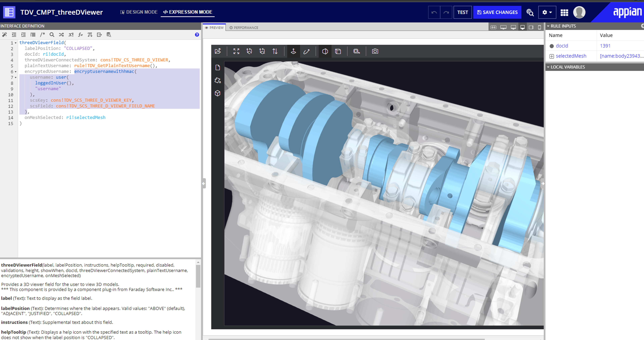Click the auto-indent lines icon
The height and width of the screenshot is (340, 644).
click(33, 35)
